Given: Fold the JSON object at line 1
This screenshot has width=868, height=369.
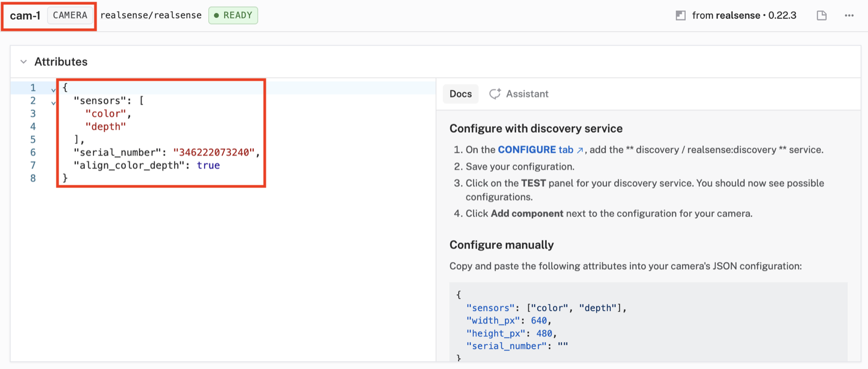Looking at the screenshot, I should (53, 89).
